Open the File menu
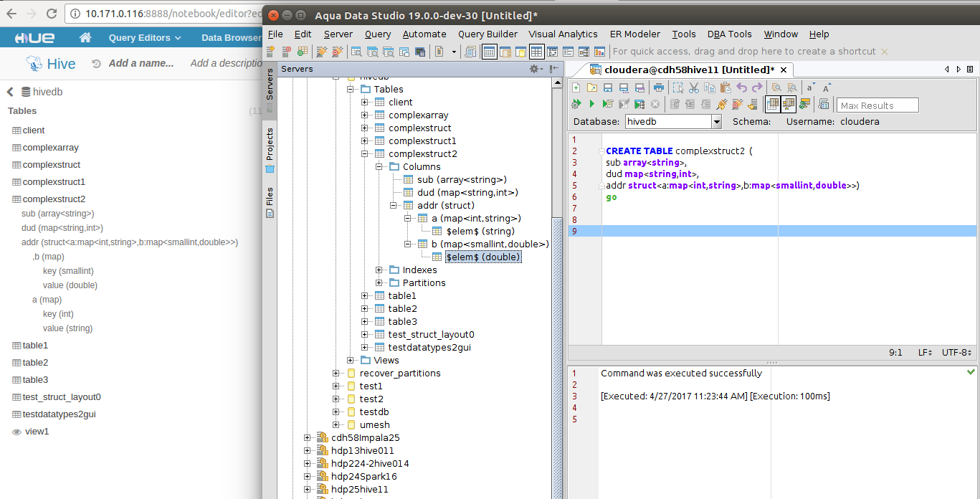This screenshot has height=499, width=980. 275,34
